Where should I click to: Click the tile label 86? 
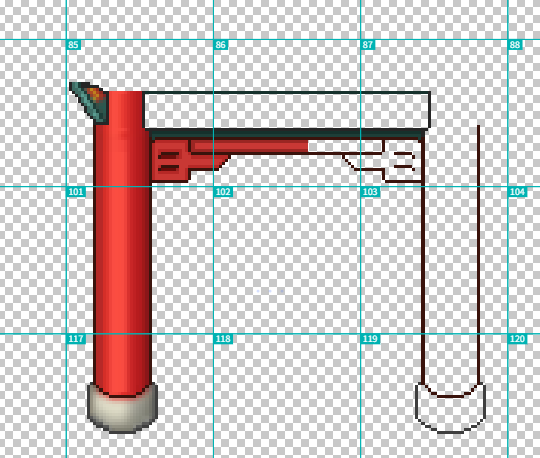point(220,45)
